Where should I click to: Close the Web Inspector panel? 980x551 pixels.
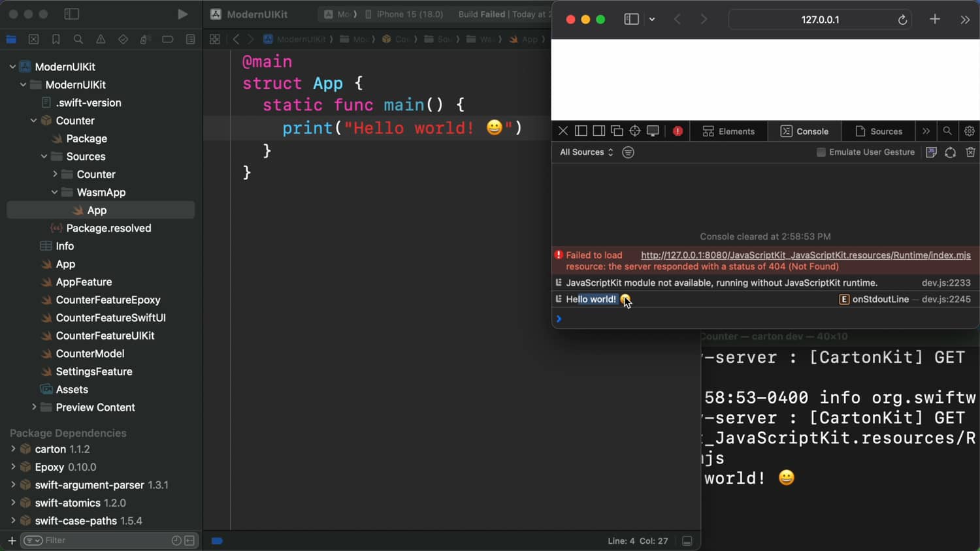click(563, 131)
